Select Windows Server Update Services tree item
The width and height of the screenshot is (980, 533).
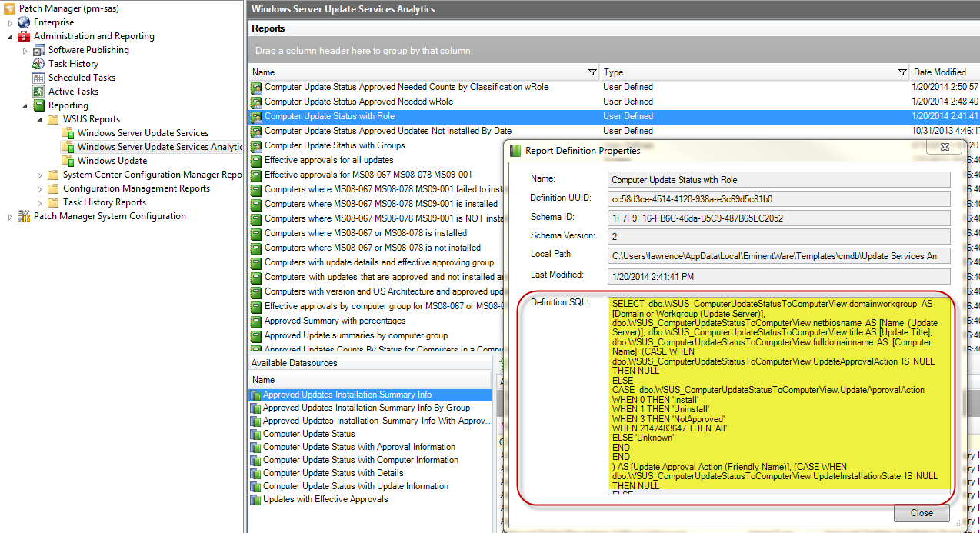(x=142, y=133)
